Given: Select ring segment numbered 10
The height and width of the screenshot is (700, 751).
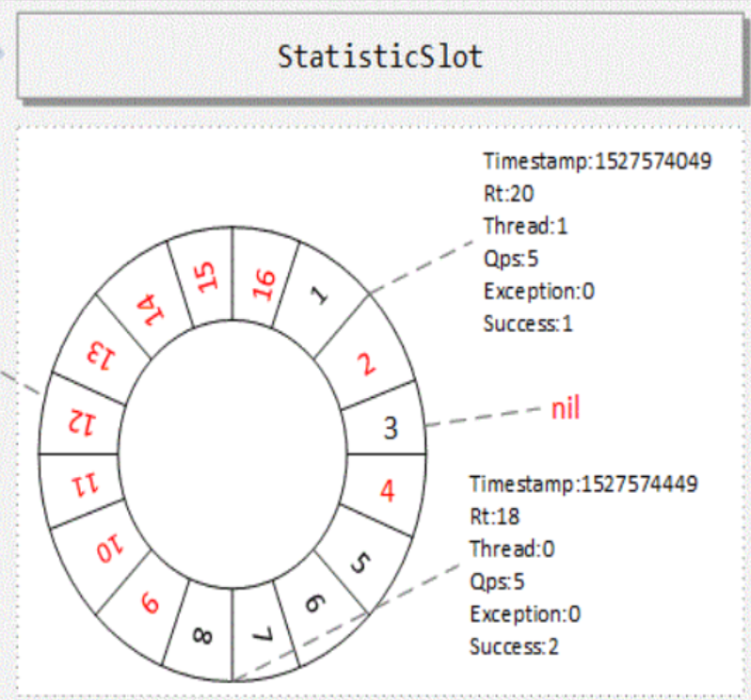Looking at the screenshot, I should point(110,549).
